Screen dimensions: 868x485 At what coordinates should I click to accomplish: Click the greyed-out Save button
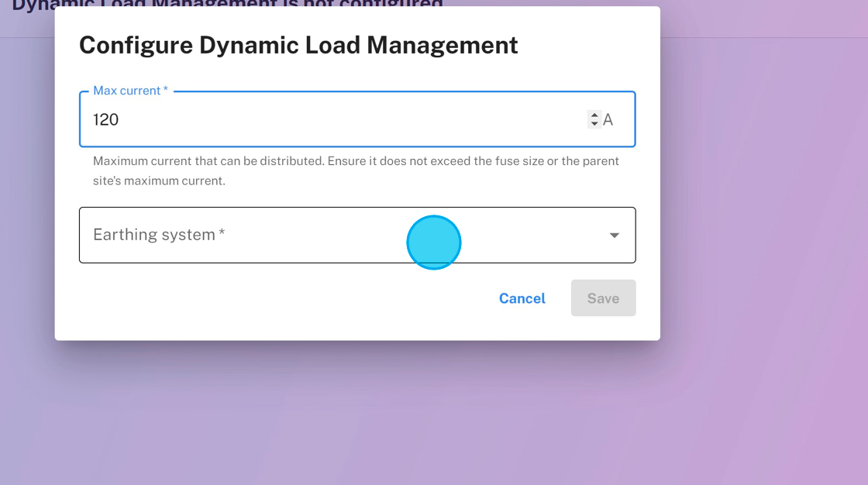click(x=603, y=298)
